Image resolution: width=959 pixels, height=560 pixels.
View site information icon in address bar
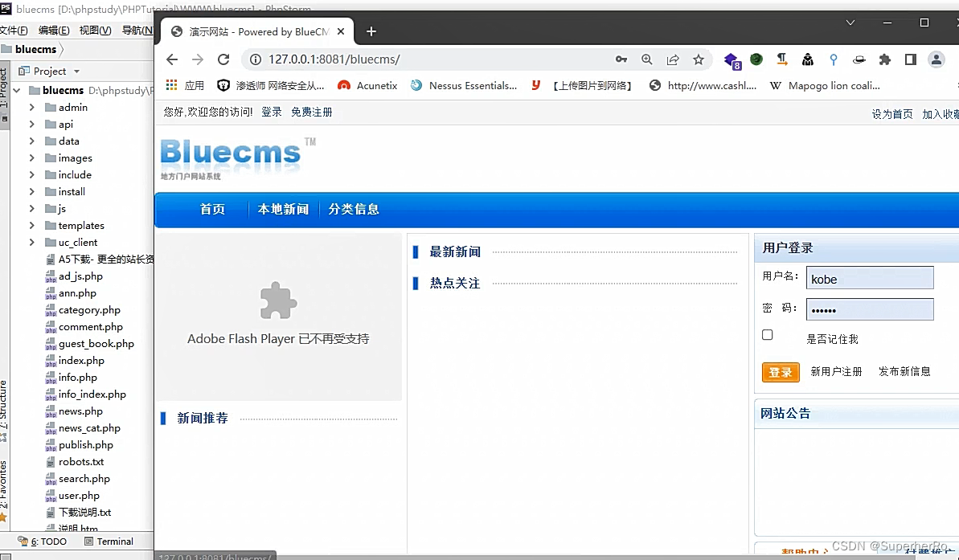click(256, 59)
